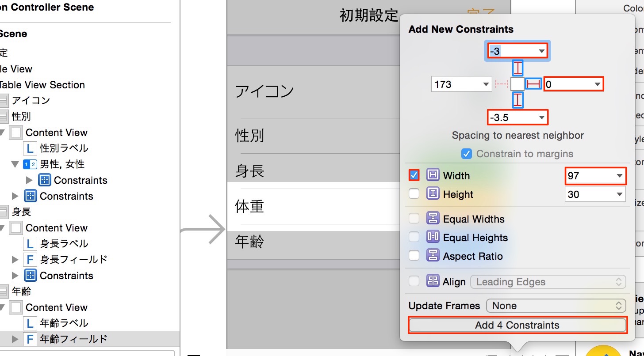This screenshot has height=356, width=644.
Task: Enable the Equal Widths checkbox
Action: (414, 219)
